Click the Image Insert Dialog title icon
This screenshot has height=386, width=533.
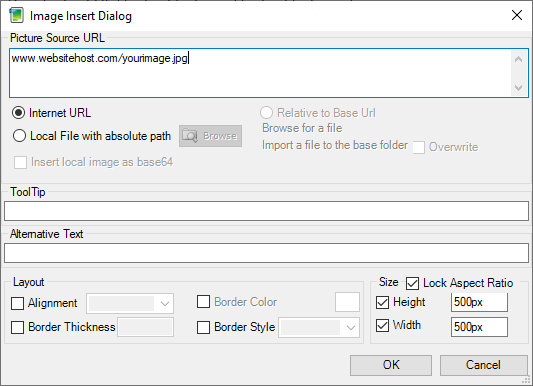pos(16,16)
